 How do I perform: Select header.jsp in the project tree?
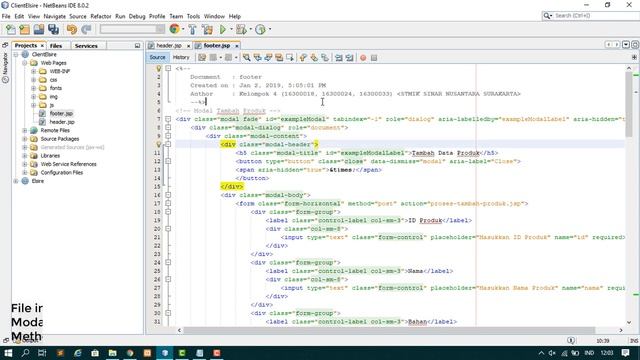point(62,122)
